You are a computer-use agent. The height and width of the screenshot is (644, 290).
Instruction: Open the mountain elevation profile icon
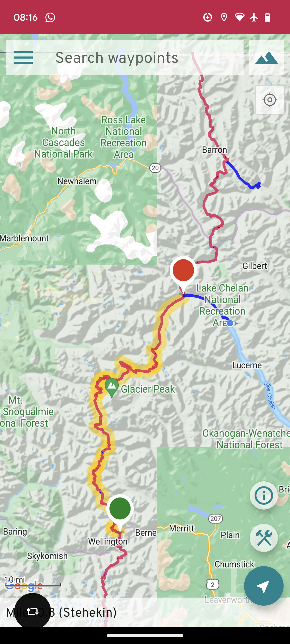point(267,58)
